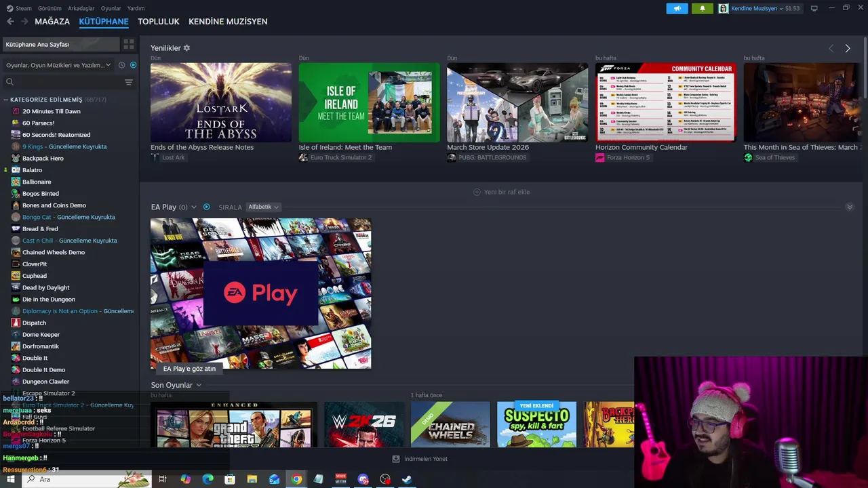Change shelf sorting from Alfabetik dropdown
The image size is (868, 488).
[x=263, y=207]
